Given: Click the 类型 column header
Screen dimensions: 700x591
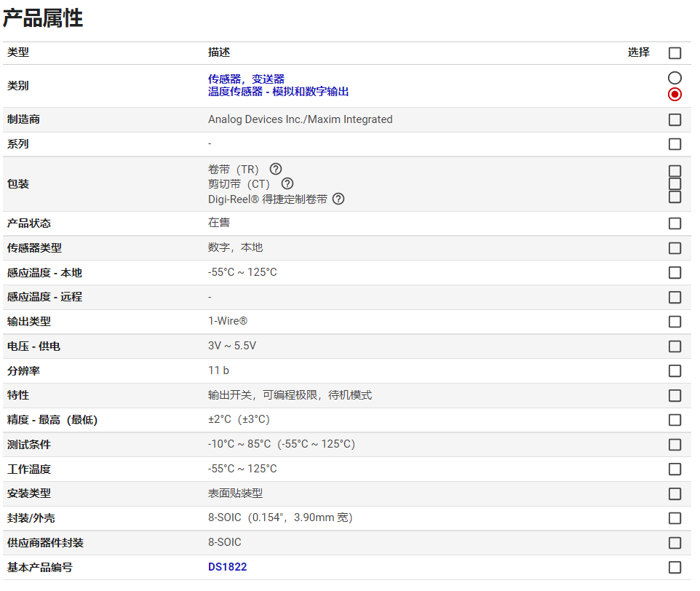Looking at the screenshot, I should pos(18,52).
